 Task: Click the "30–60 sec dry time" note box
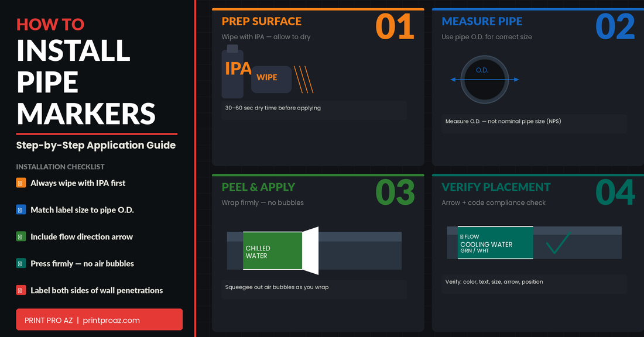click(x=314, y=109)
